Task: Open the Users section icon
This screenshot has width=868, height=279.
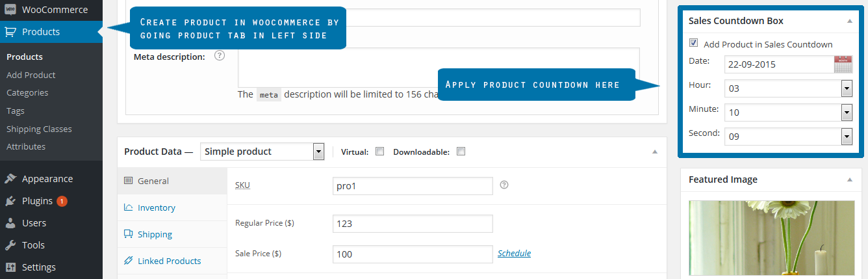Action: tap(10, 223)
